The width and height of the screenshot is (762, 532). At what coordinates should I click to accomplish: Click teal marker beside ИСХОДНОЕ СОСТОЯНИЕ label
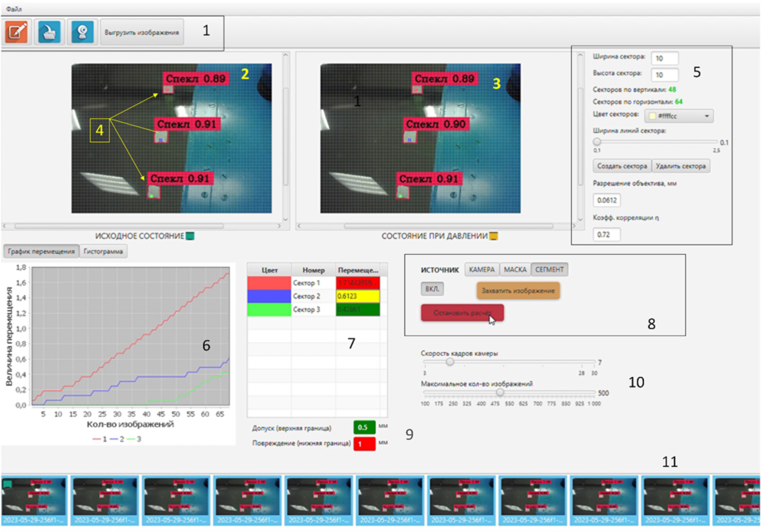coord(190,236)
